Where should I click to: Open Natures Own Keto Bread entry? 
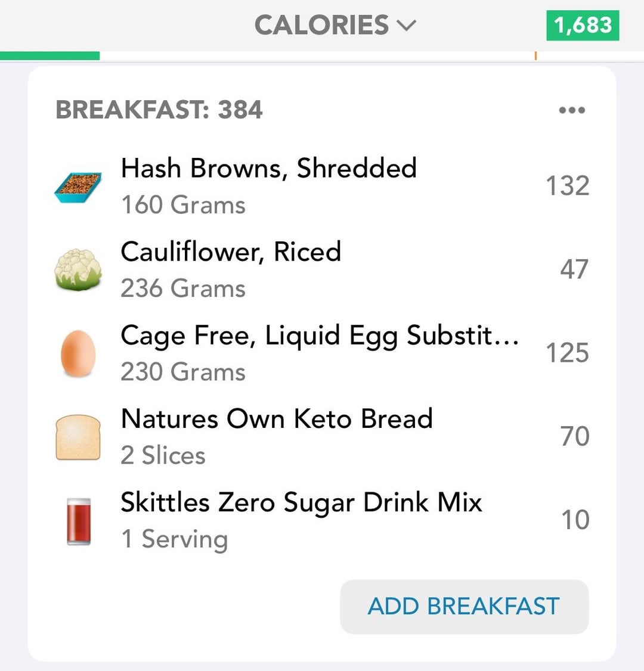[x=322, y=436]
